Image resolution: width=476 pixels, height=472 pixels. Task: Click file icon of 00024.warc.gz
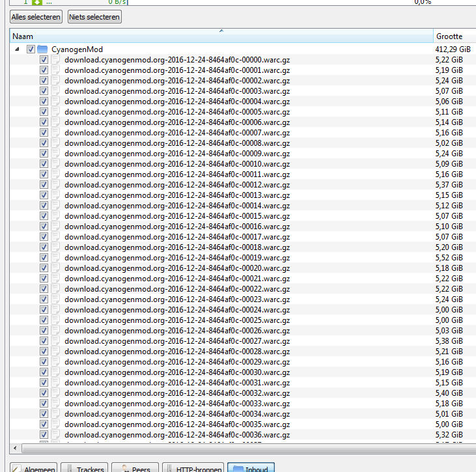(55, 310)
